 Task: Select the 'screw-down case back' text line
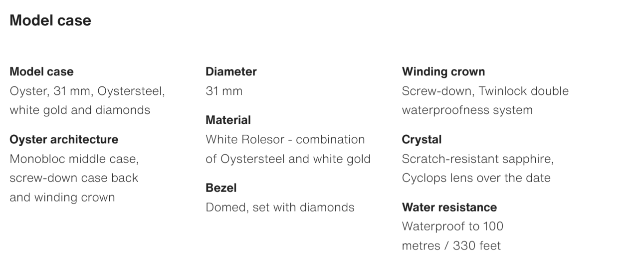pyautogui.click(x=74, y=178)
